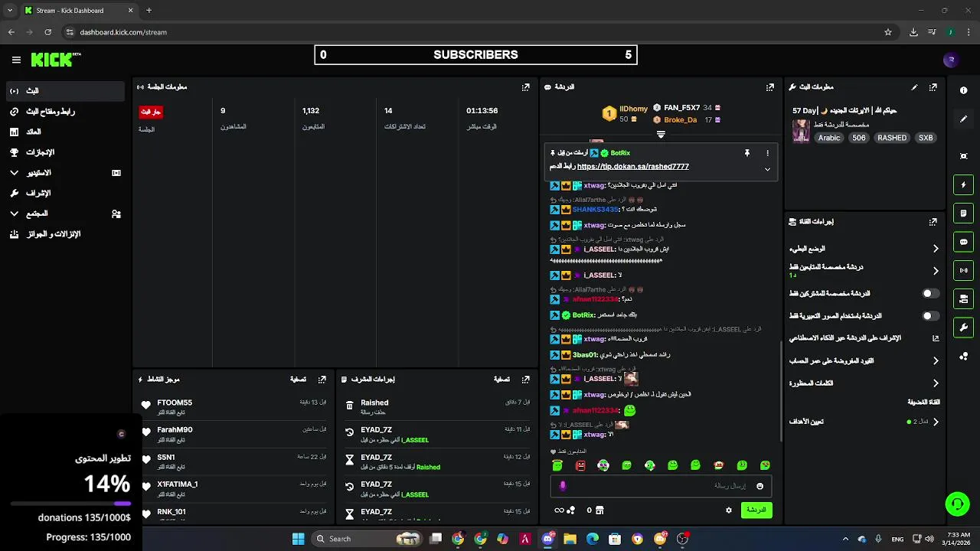Click the RASHED stream tag
Image resolution: width=980 pixels, height=551 pixels.
892,138
